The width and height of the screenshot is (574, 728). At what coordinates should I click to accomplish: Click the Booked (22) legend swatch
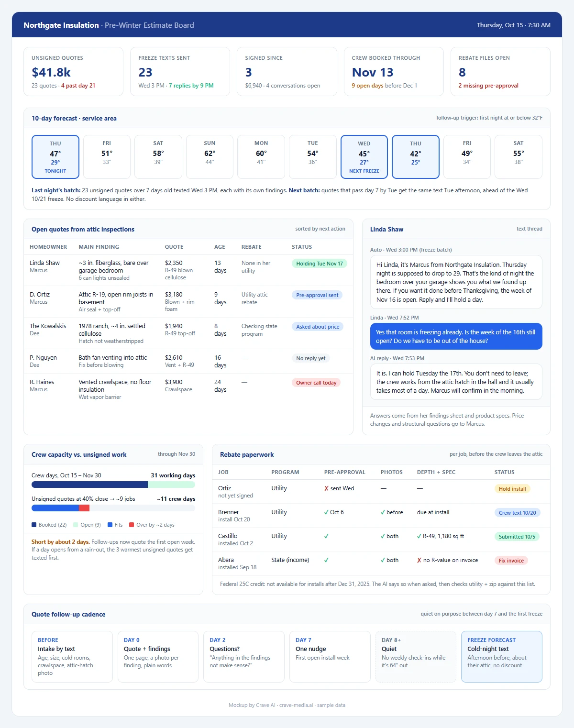(x=34, y=525)
